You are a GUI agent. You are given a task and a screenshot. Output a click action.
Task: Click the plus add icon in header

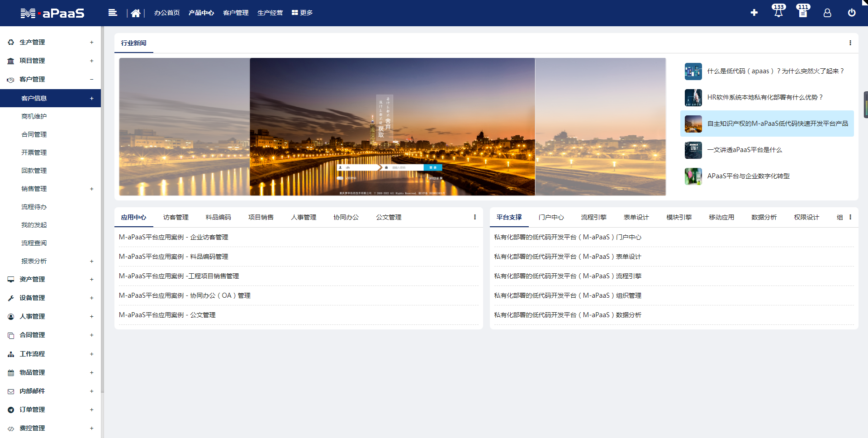coord(754,13)
